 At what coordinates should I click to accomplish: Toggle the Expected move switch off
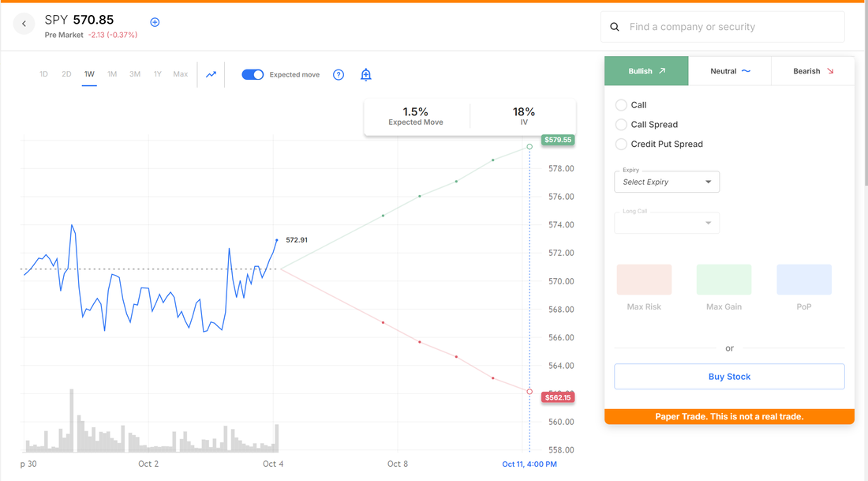pos(253,75)
